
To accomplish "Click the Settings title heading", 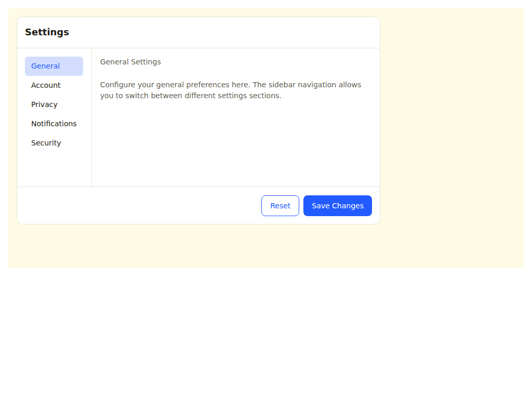I will pos(47,32).
